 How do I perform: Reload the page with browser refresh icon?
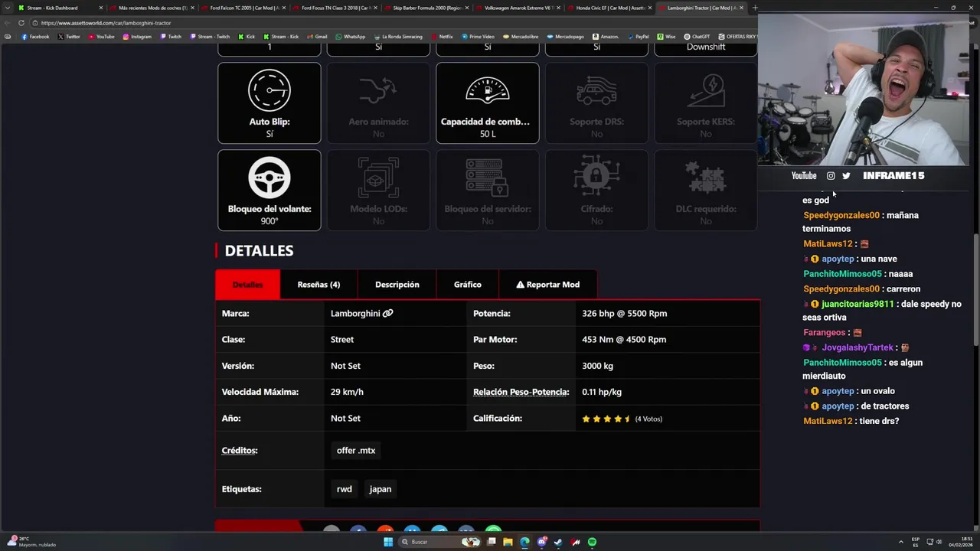click(x=21, y=23)
